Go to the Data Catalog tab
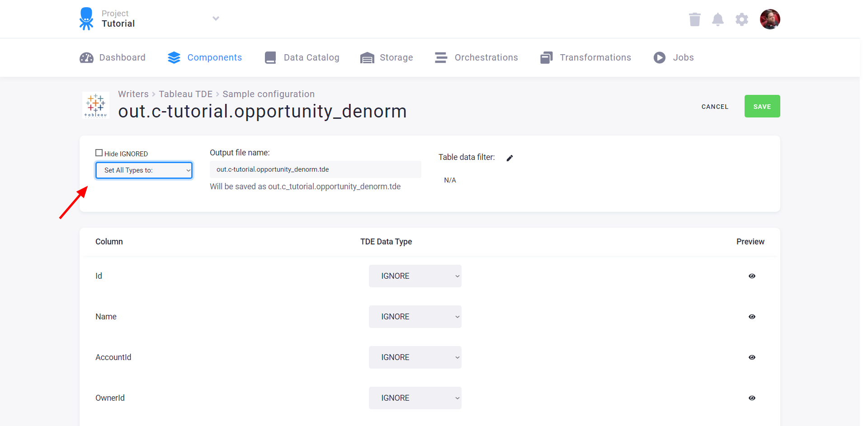Screen dimensions: 868x426 (x=302, y=57)
